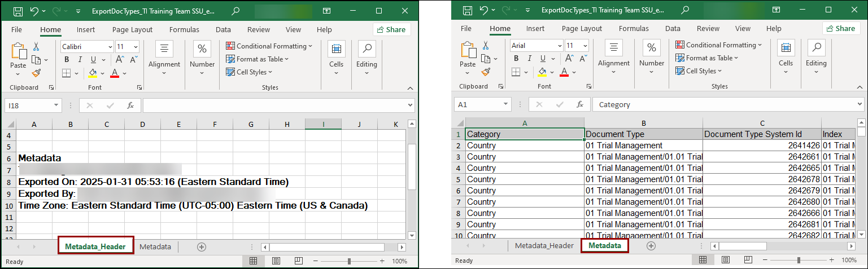This screenshot has width=868, height=269.
Task: Click the Save icon in the window showing cell I18
Action: pos(18,11)
